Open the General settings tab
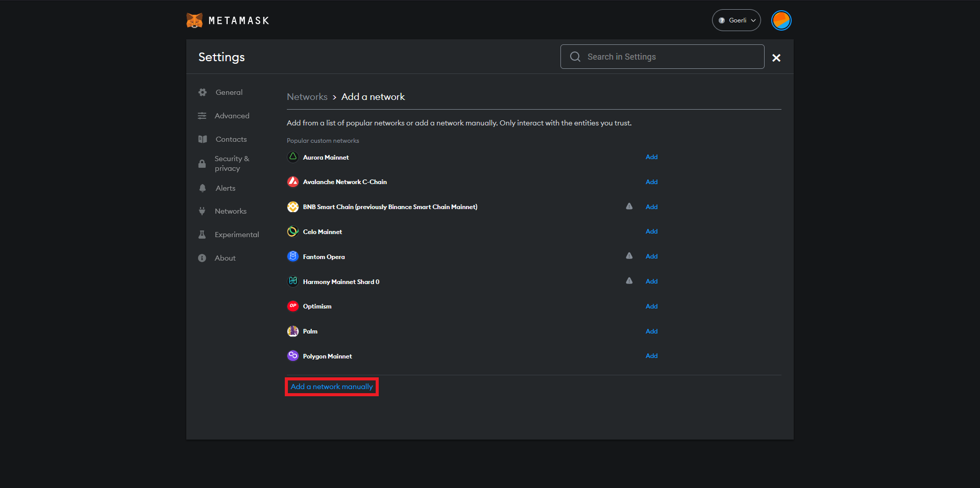The width and height of the screenshot is (980, 488). coord(229,92)
